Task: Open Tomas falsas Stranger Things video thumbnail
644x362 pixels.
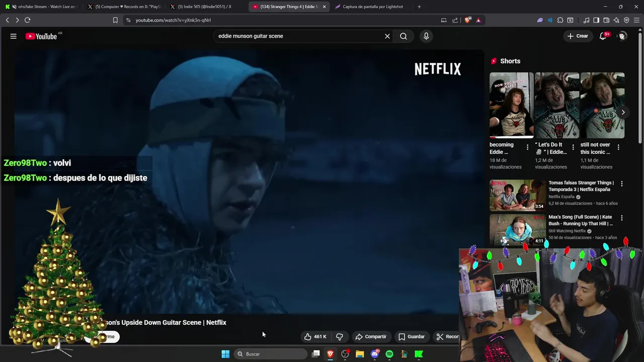Action: click(x=518, y=195)
